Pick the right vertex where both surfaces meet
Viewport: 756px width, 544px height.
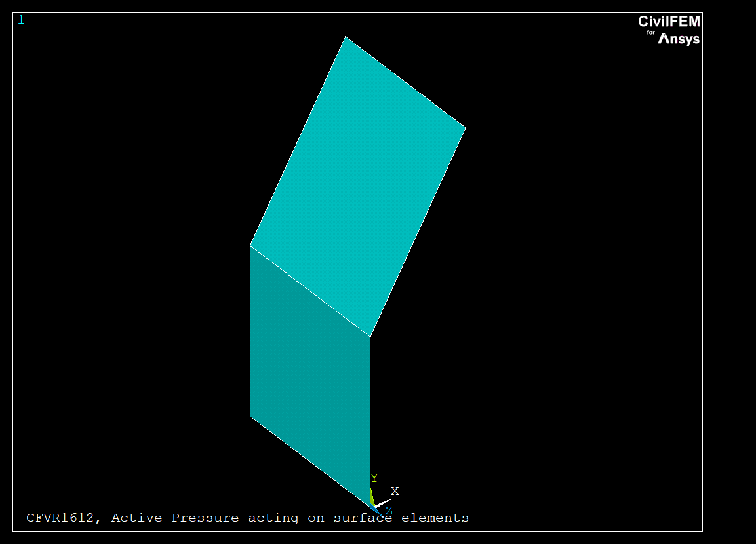(x=370, y=336)
